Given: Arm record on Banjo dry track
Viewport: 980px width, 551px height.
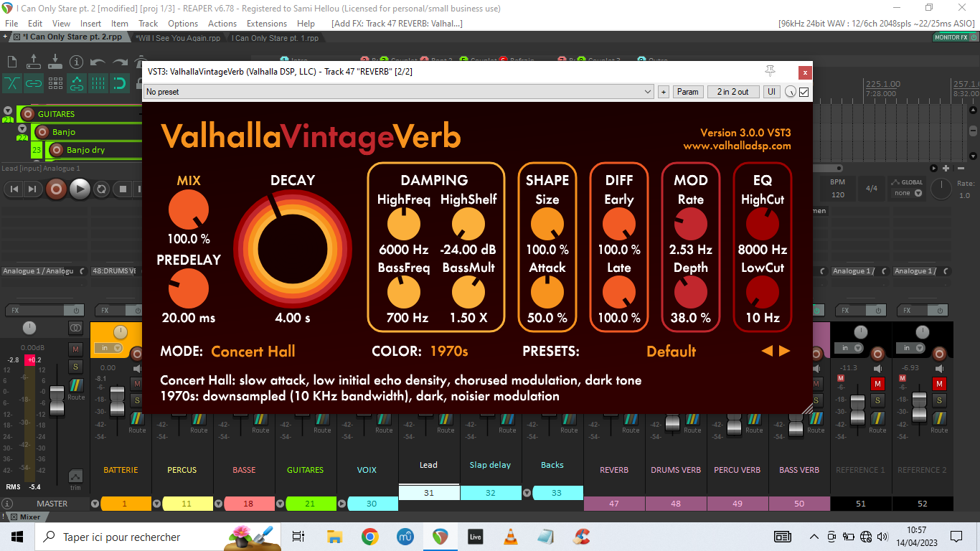Looking at the screenshot, I should (57, 150).
